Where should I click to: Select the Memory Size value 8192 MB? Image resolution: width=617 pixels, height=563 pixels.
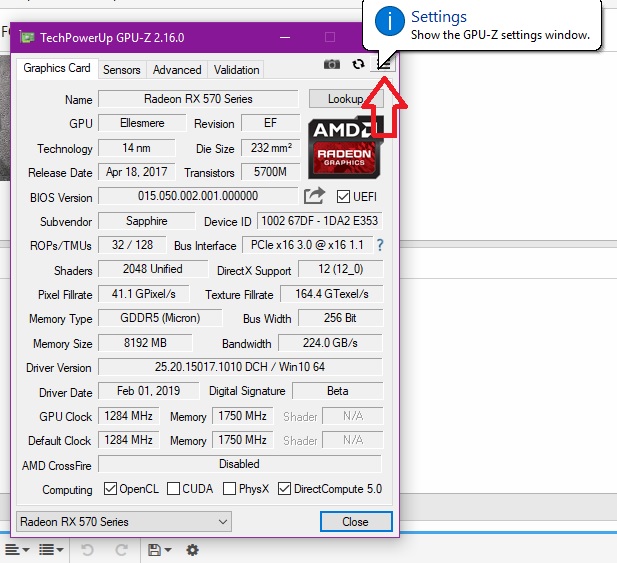point(145,343)
